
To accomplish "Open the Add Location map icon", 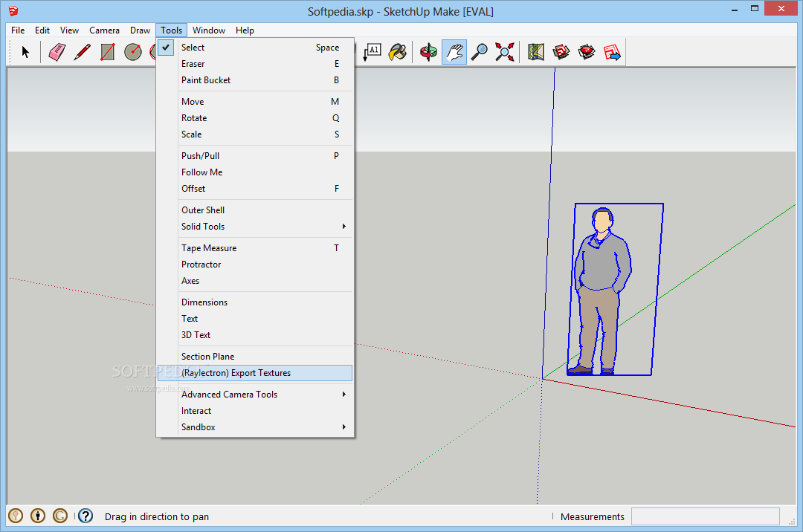I will click(535, 52).
